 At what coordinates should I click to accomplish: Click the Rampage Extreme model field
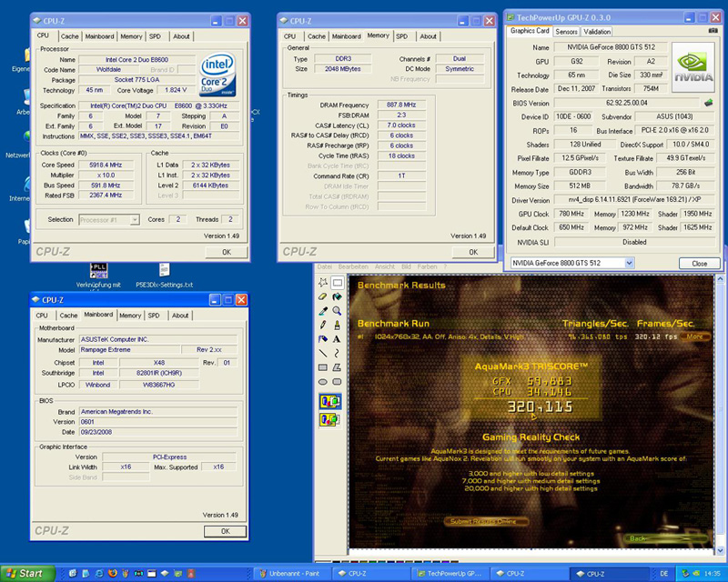coord(129,350)
